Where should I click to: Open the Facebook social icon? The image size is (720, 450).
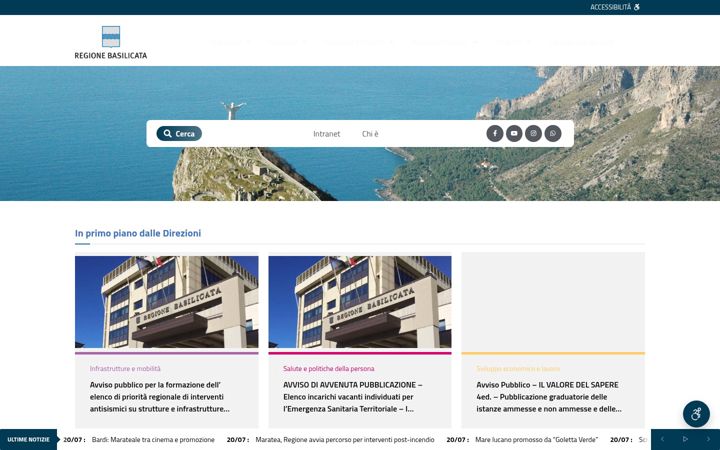(495, 134)
